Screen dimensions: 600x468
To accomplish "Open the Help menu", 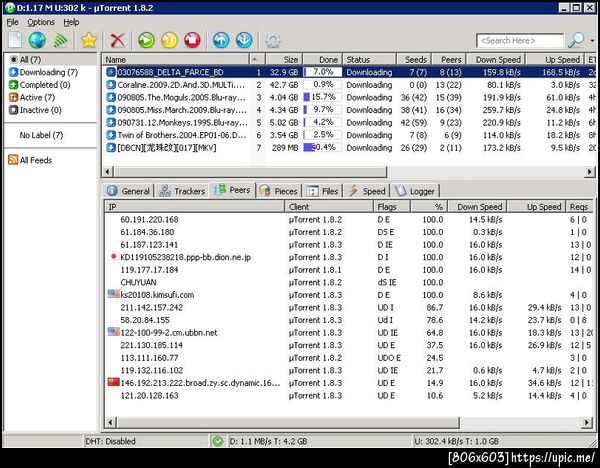I will pyautogui.click(x=71, y=22).
